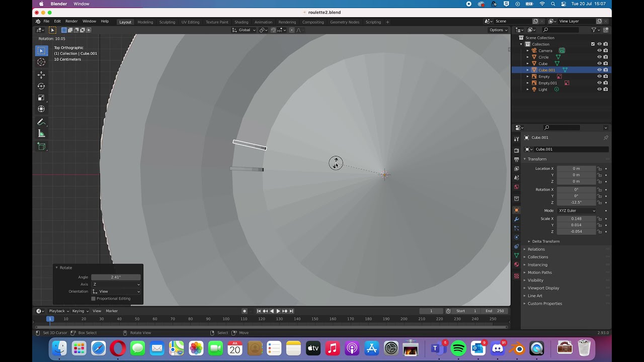Toggle the Collection exclude checkbox in outliner

tap(593, 44)
